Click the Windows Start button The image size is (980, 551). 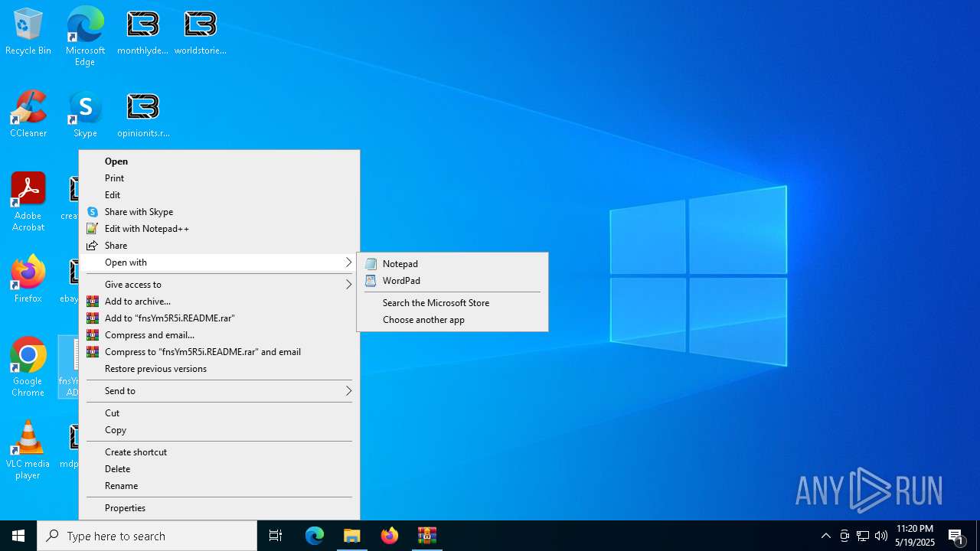tap(18, 536)
